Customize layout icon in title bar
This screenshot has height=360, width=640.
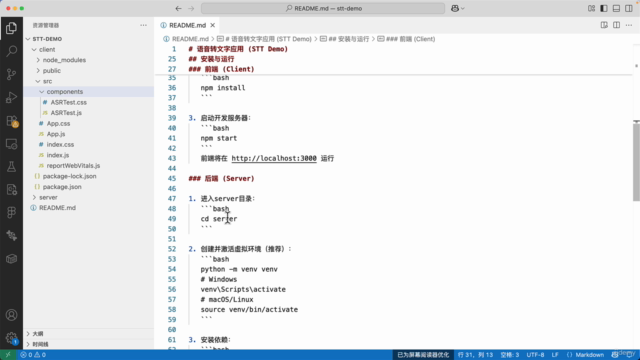coord(591,8)
